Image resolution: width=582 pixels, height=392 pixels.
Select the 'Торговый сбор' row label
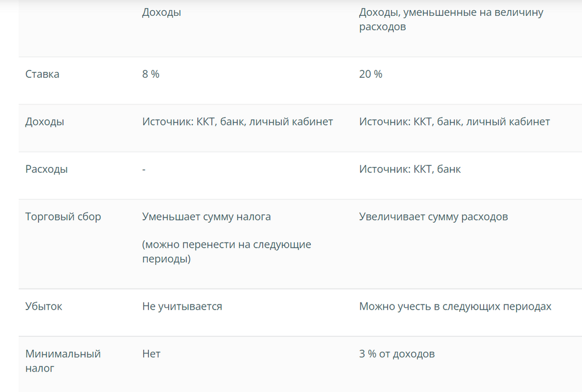tap(63, 216)
